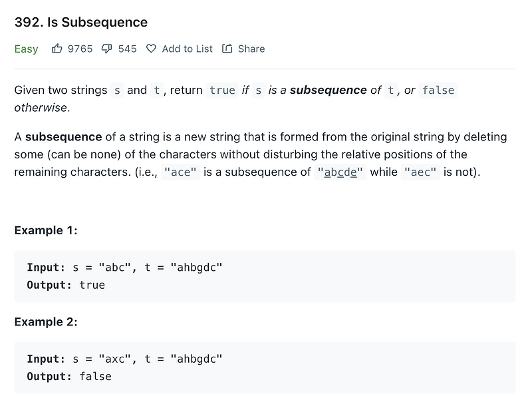Click the like count "9765"
The width and height of the screenshot is (532, 396).
[79, 48]
